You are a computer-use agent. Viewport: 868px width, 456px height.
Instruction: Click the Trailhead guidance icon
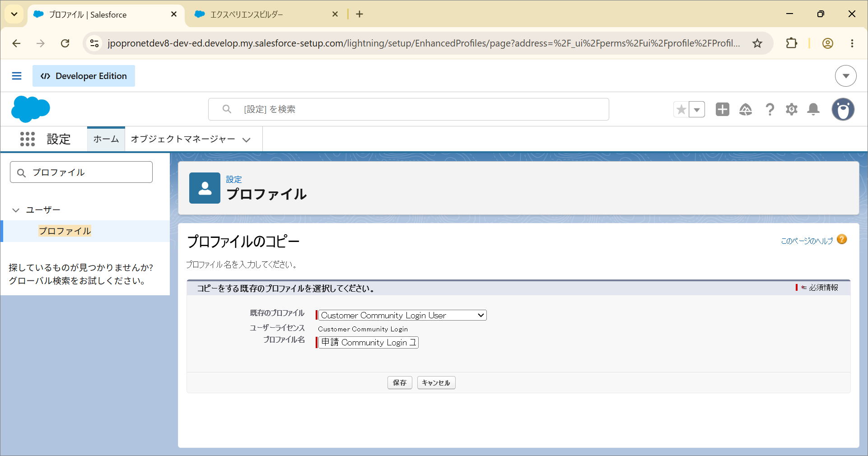pos(746,109)
